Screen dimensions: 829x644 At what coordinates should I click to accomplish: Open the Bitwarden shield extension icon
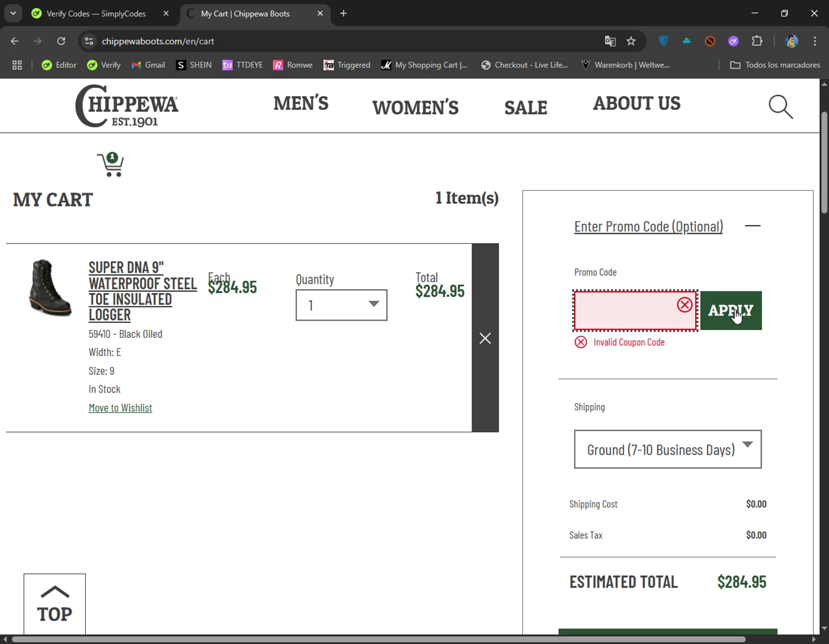(664, 41)
